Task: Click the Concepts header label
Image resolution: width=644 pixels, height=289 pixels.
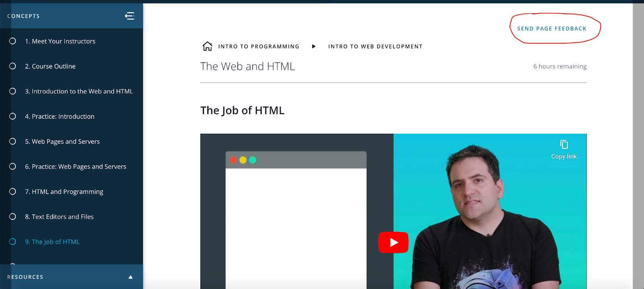Action: pos(23,16)
